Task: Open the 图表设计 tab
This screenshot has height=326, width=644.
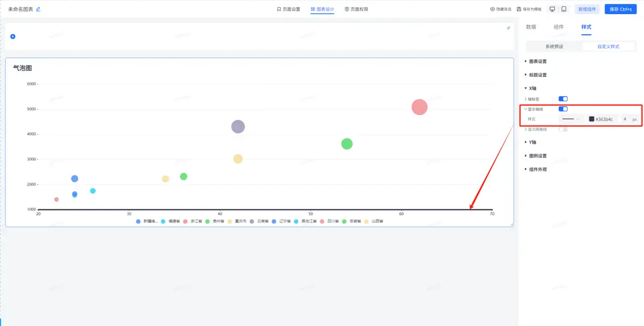Action: 323,9
